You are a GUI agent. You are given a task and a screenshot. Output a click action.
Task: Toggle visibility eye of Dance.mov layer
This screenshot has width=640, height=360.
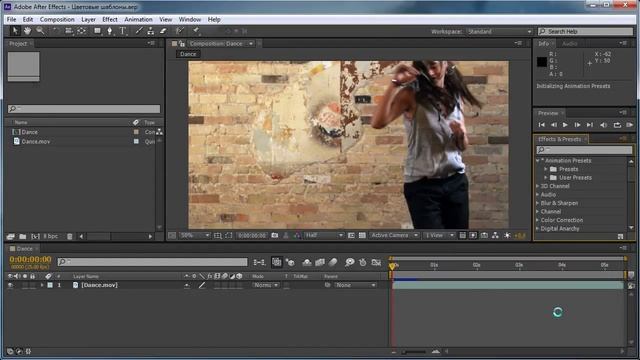10,285
